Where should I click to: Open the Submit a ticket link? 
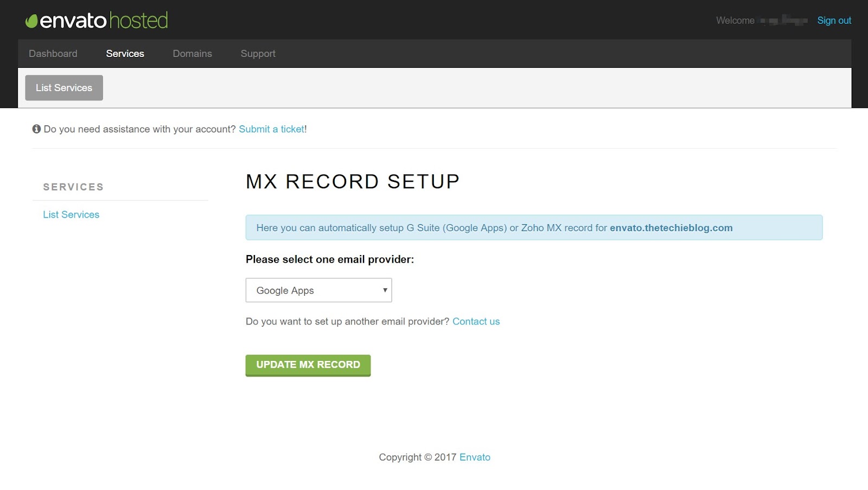pos(272,129)
